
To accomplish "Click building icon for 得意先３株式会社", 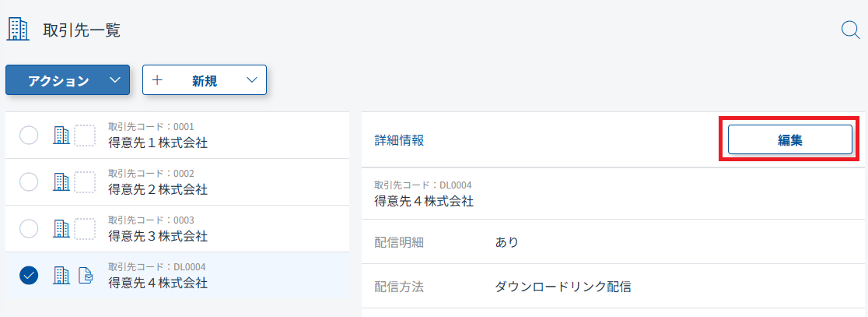I will 61,229.
